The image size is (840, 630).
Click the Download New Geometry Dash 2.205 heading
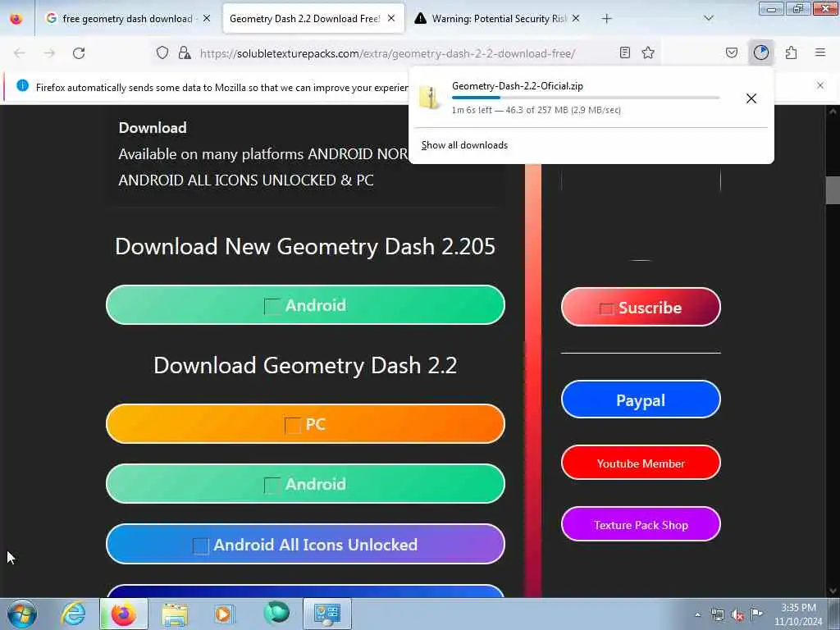pos(305,246)
